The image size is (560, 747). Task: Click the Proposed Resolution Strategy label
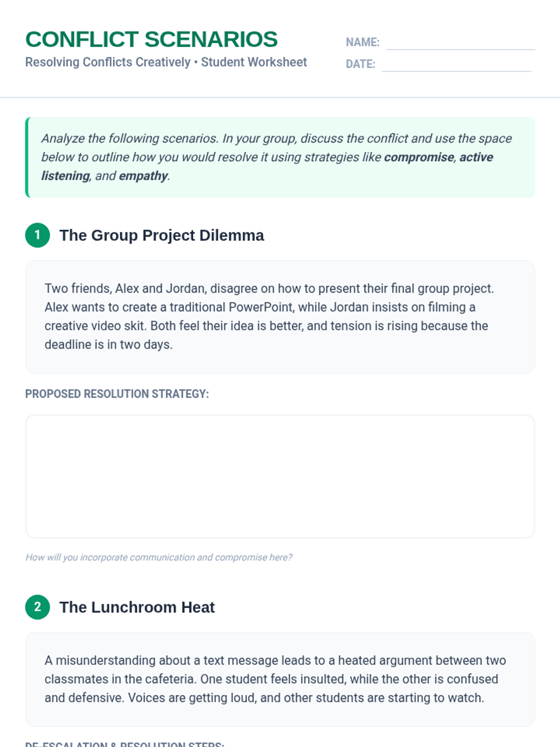point(117,394)
